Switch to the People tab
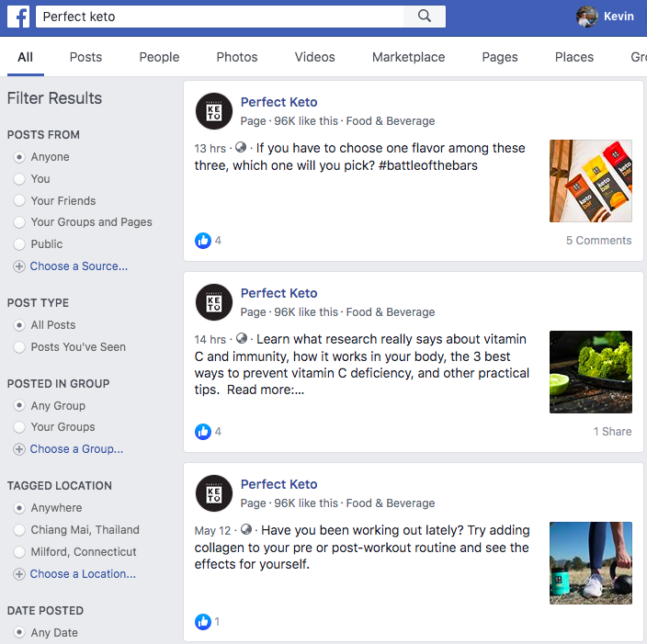 click(159, 57)
